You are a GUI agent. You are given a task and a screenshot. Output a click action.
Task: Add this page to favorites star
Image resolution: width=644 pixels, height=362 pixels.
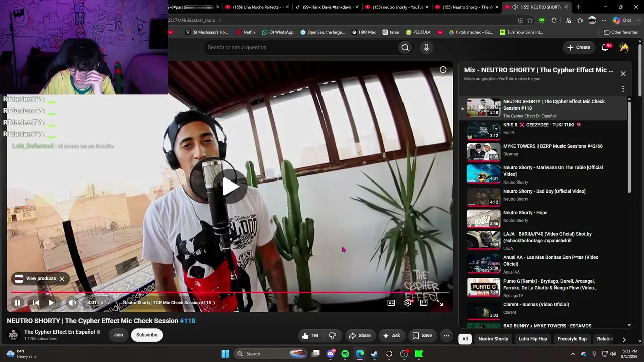(530, 20)
